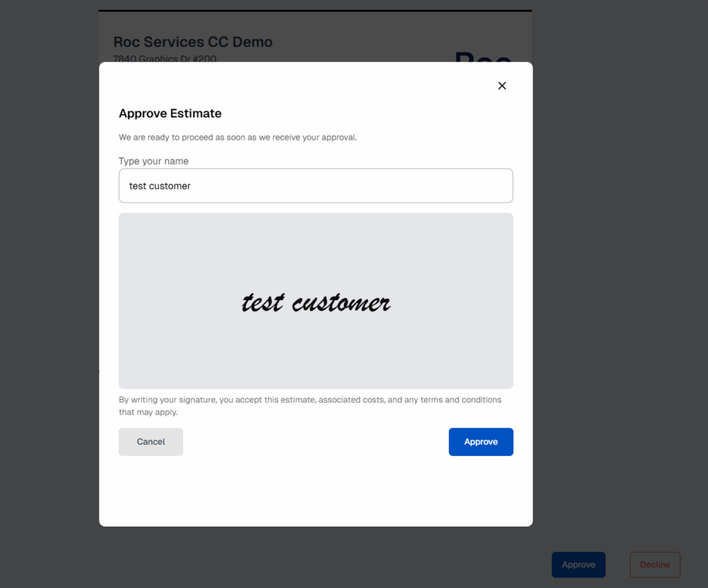
Task: Click the 'Type your name' label
Action: [153, 160]
